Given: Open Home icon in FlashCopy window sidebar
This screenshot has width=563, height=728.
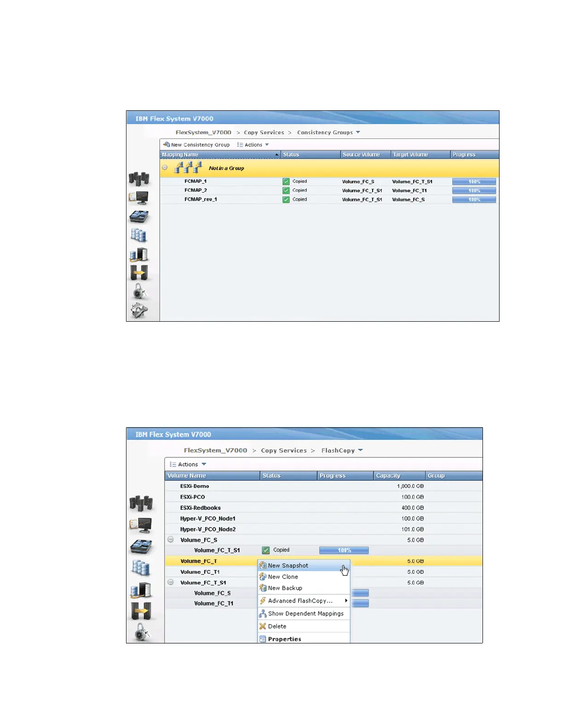Looking at the screenshot, I should click(141, 503).
